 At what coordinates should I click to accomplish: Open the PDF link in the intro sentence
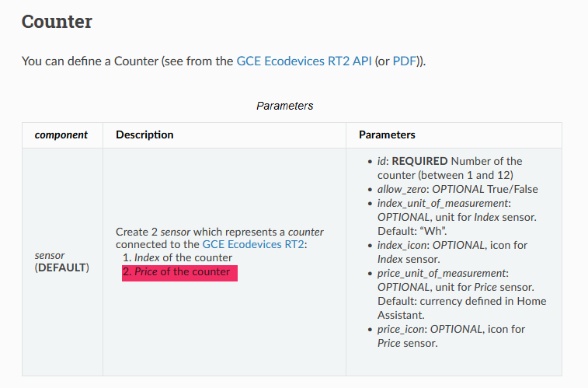pyautogui.click(x=403, y=61)
